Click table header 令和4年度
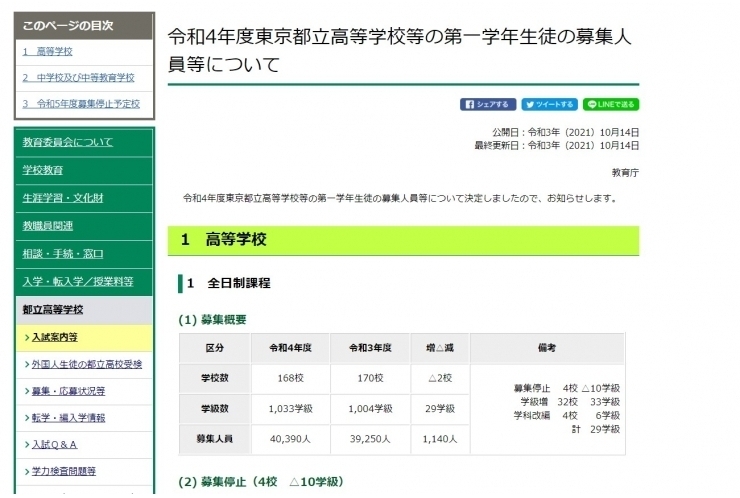The width and height of the screenshot is (740, 498). pyautogui.click(x=290, y=348)
